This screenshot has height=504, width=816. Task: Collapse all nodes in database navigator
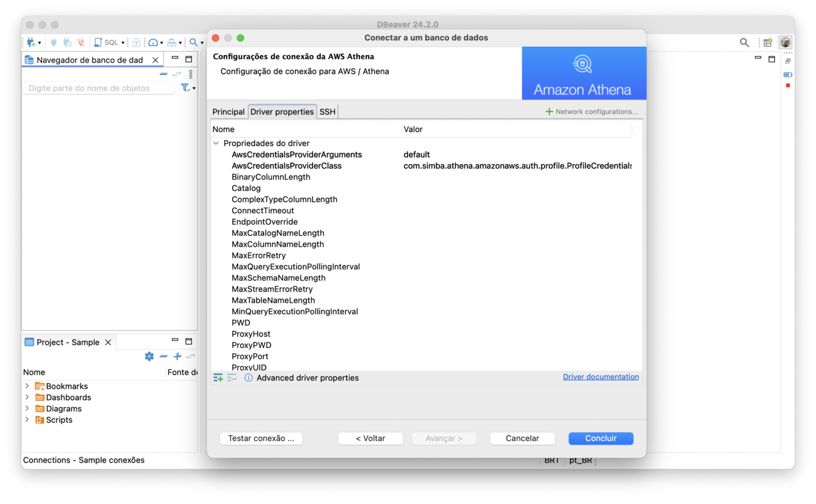164,74
